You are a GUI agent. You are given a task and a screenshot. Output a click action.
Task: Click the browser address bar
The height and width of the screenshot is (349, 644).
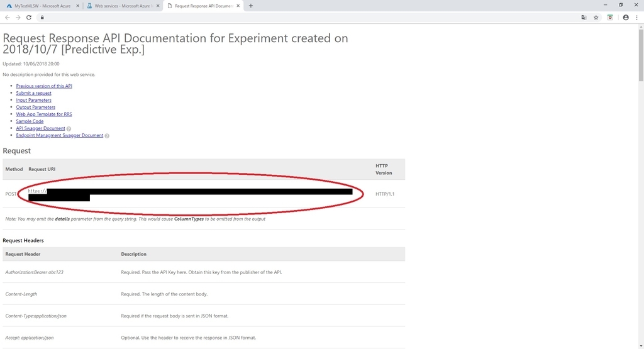click(x=308, y=17)
